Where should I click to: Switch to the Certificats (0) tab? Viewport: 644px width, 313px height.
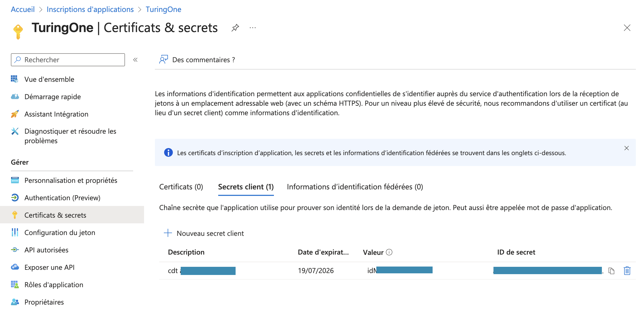pos(181,187)
